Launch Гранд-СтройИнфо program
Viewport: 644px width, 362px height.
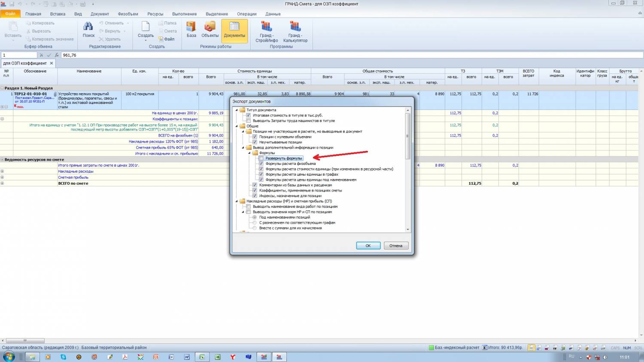tap(267, 32)
